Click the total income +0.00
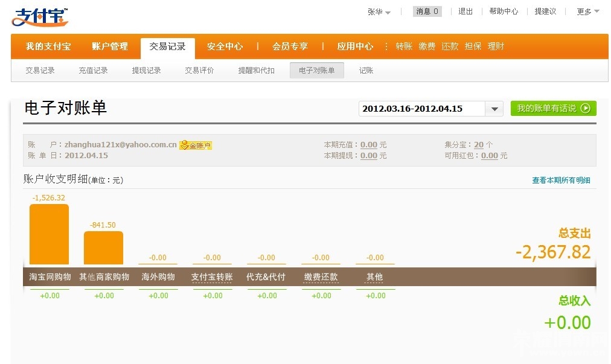This screenshot has width=611, height=364. point(568,323)
